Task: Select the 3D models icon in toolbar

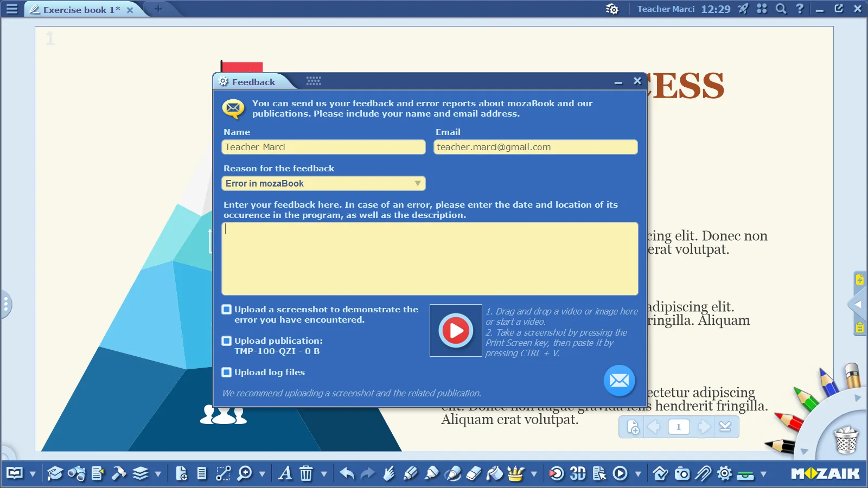Action: pos(578,473)
